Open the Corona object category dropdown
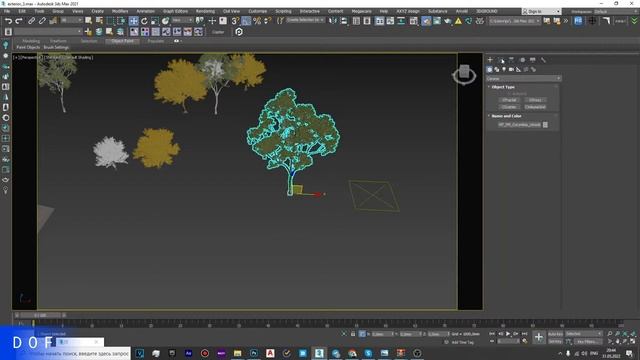 click(x=524, y=78)
